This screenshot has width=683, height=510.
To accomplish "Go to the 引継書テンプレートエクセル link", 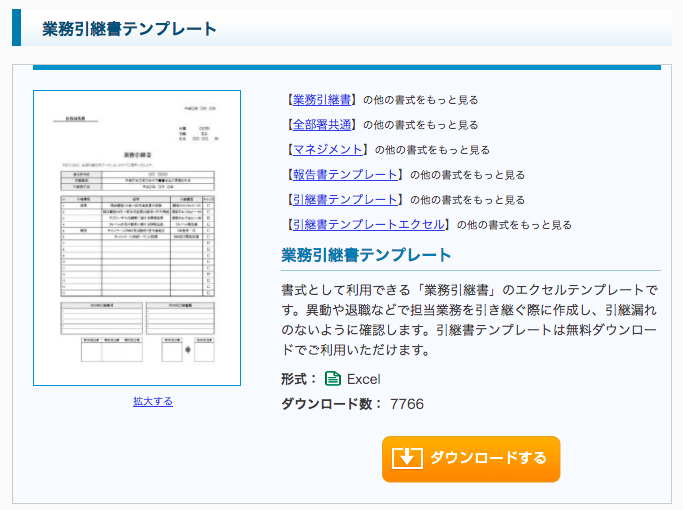I will pos(367,225).
